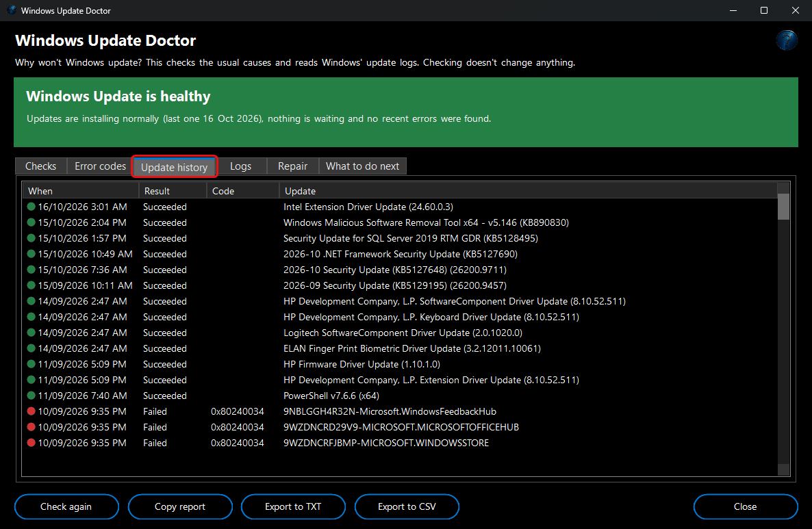
Task: Open the Repair tab
Action: (292, 166)
